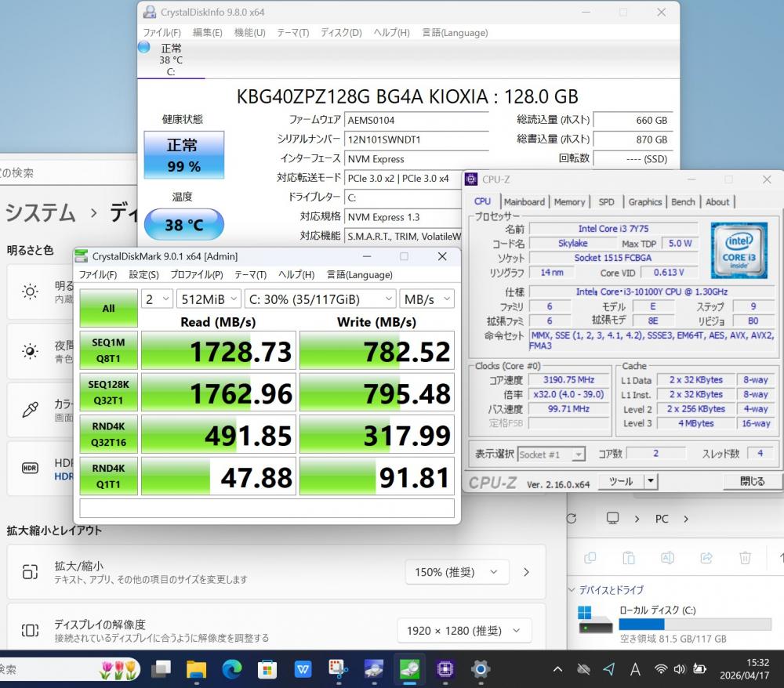Expand the MB/s unit dropdown
This screenshot has width=784, height=688.
tap(426, 299)
